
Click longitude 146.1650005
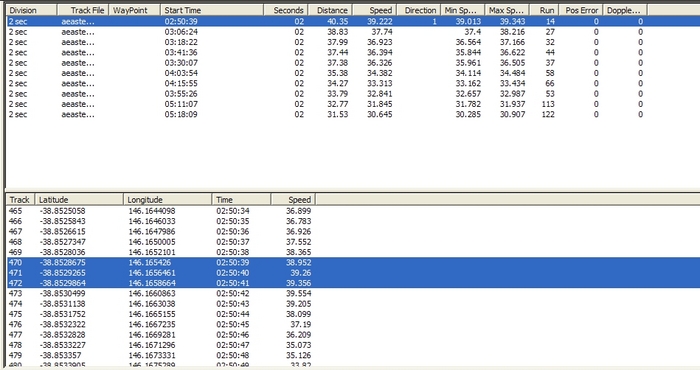(x=152, y=241)
